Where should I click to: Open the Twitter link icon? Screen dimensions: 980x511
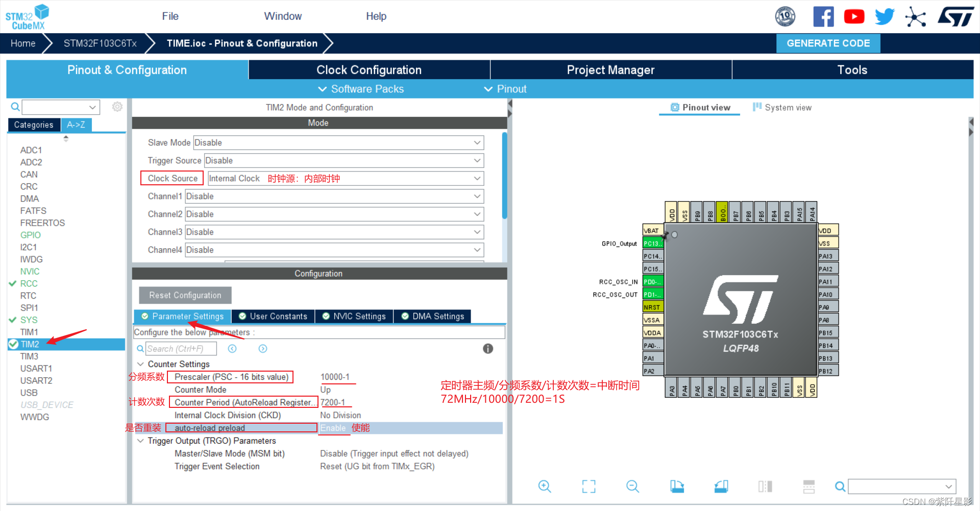(885, 17)
